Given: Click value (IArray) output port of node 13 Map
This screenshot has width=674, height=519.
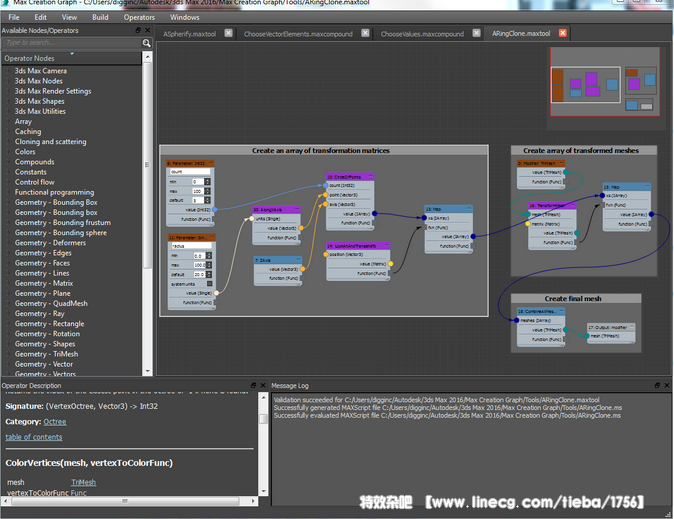Looking at the screenshot, I should tap(473, 236).
